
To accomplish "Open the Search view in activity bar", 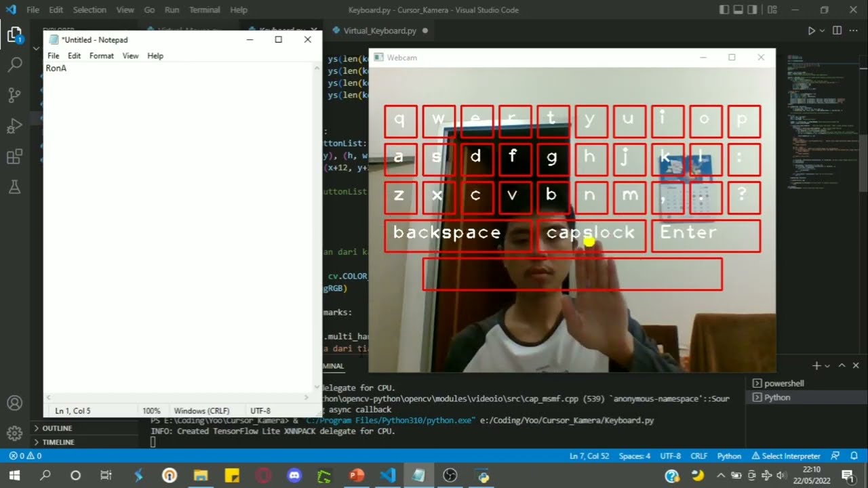I will click(14, 65).
